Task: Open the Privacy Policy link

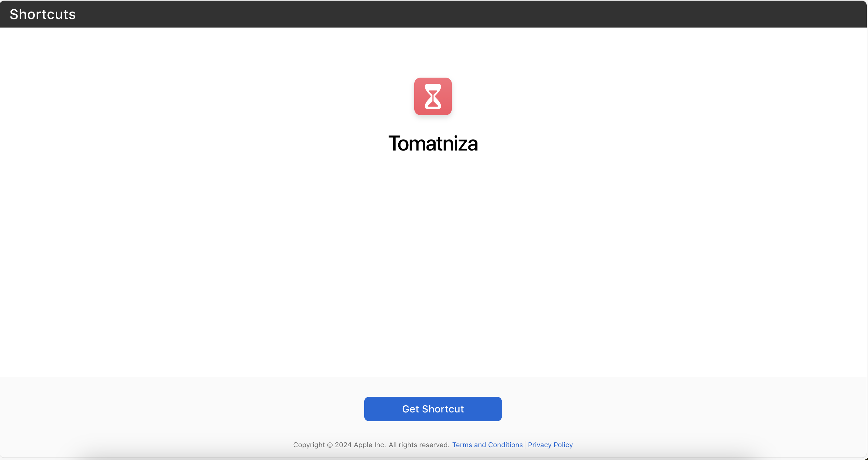Action: pyautogui.click(x=550, y=444)
